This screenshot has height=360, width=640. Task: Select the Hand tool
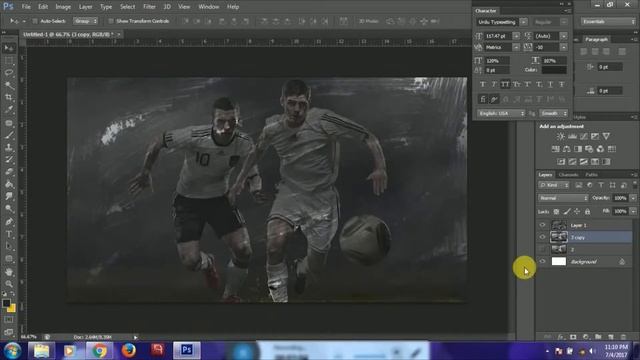click(9, 271)
